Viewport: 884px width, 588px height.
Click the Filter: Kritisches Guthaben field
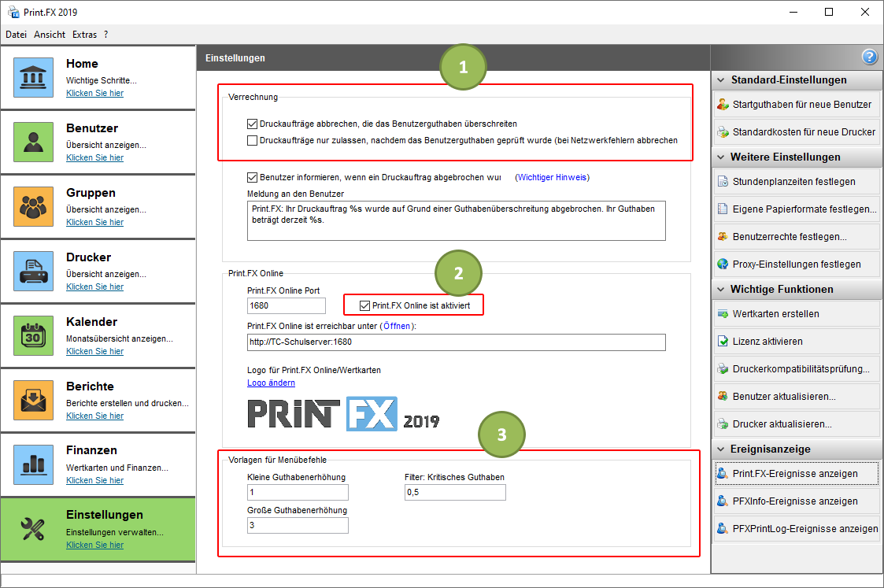tap(455, 492)
